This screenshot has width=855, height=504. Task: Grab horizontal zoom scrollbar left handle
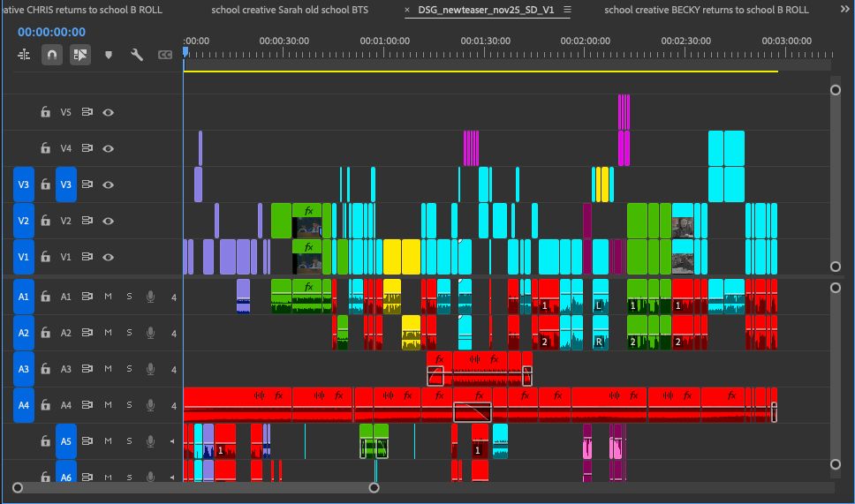click(18, 487)
